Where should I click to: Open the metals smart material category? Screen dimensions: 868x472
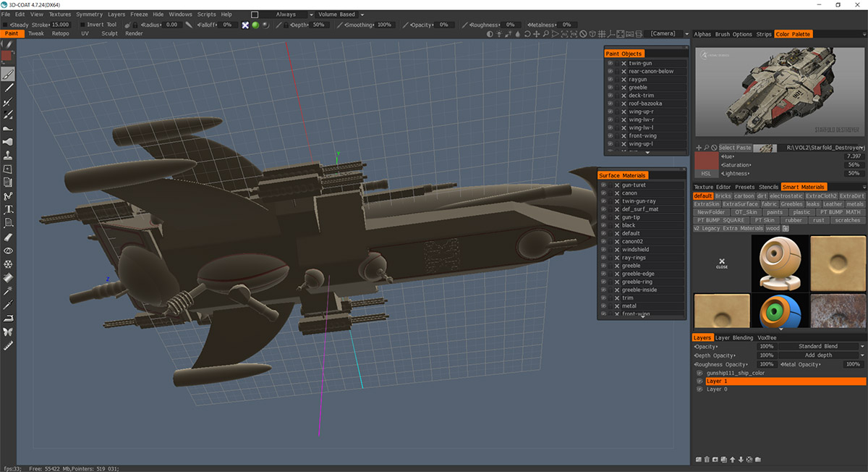[x=854, y=203]
